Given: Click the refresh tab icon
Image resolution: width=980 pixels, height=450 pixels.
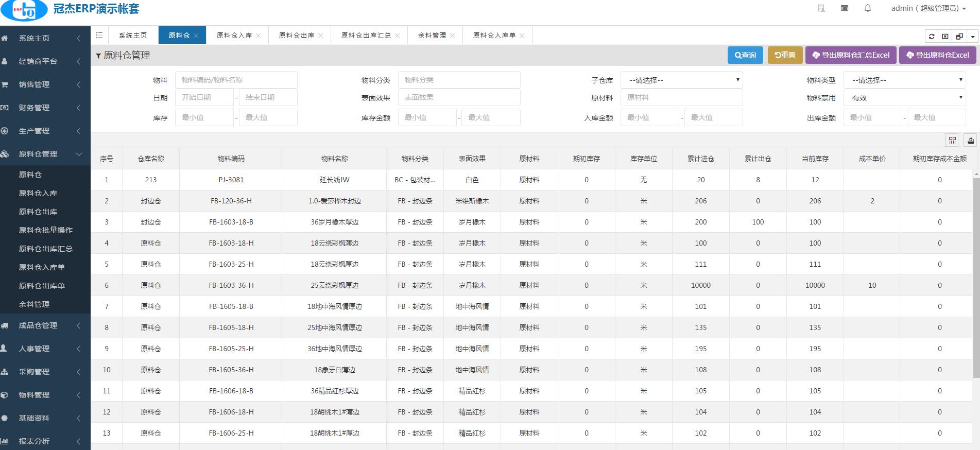Looking at the screenshot, I should (931, 36).
